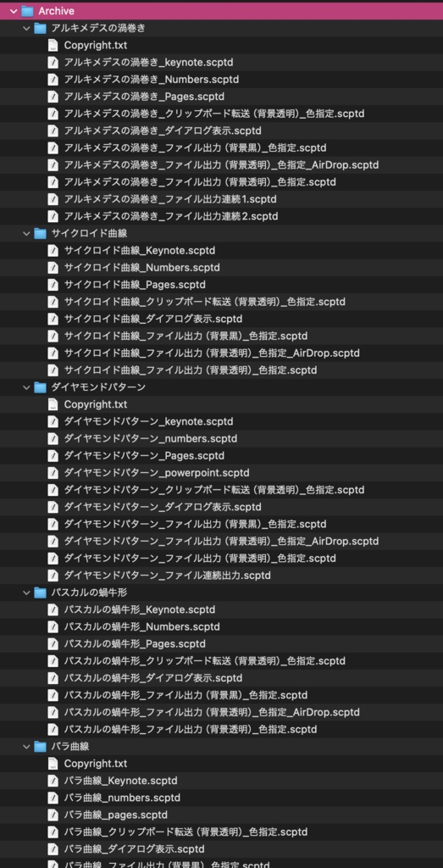The image size is (443, 868).
Task: Select サイクロイド曲線_ファイル出力 (背景透明)_色指定_AirDrop.scptd
Action: click(x=212, y=353)
